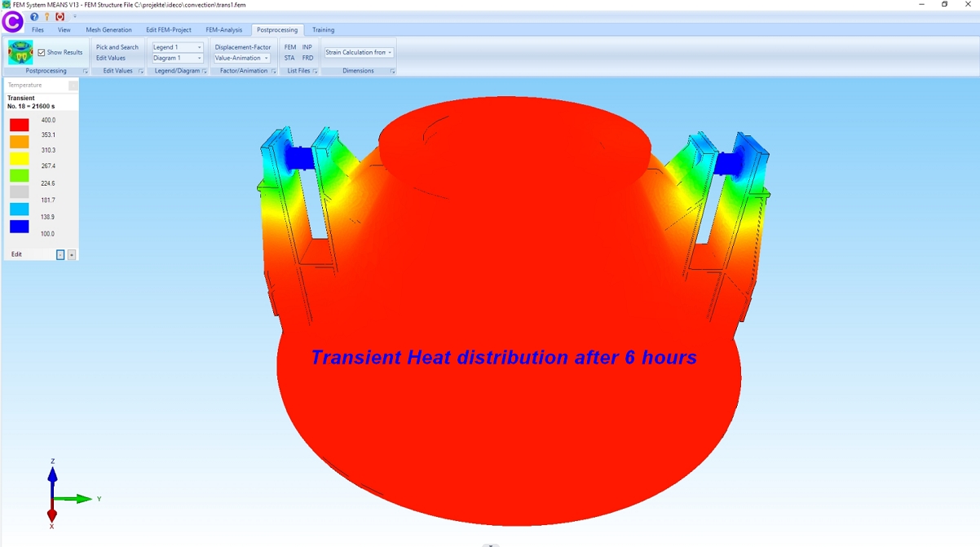Click the dark blue 100.0 legend swatch

click(20, 227)
